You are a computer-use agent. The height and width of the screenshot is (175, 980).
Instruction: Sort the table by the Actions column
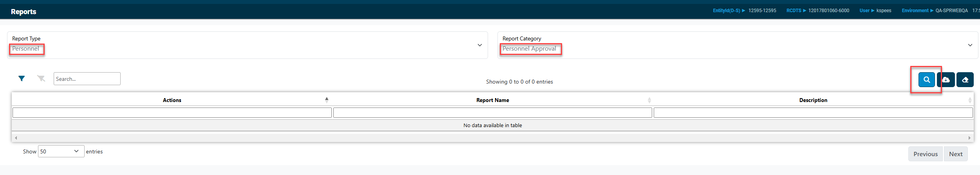tap(172, 100)
